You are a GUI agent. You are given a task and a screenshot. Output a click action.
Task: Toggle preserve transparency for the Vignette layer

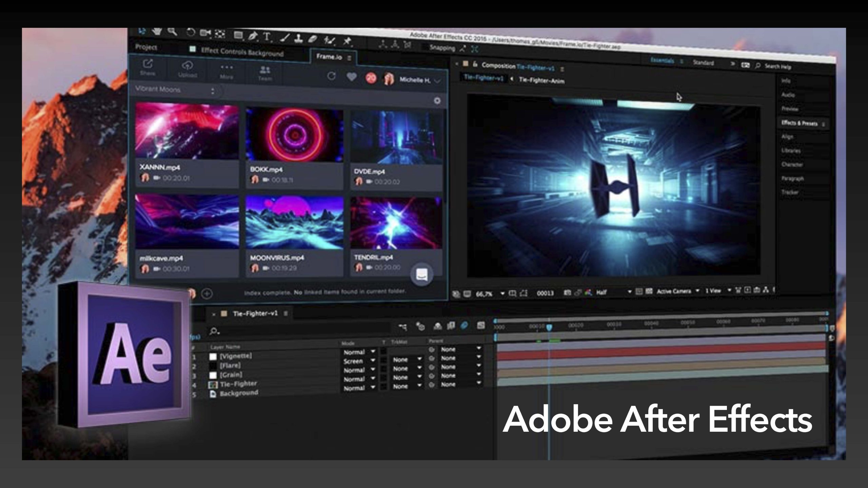tap(383, 351)
